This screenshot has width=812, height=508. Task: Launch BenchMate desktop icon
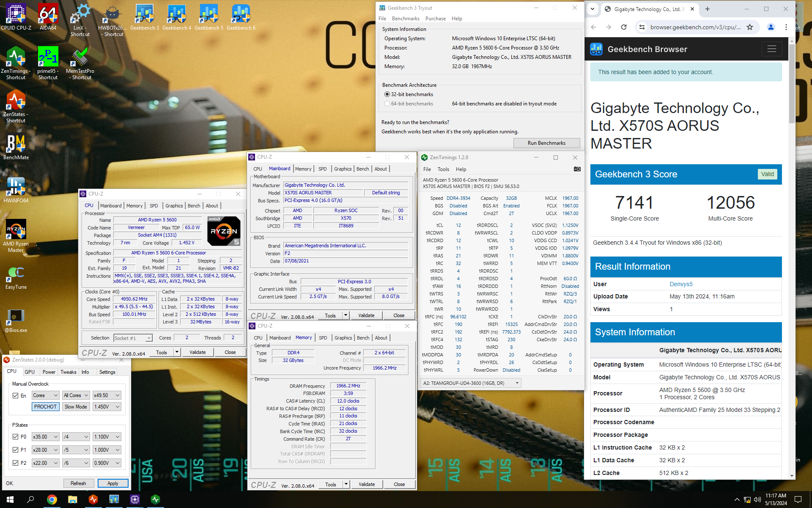[x=16, y=146]
